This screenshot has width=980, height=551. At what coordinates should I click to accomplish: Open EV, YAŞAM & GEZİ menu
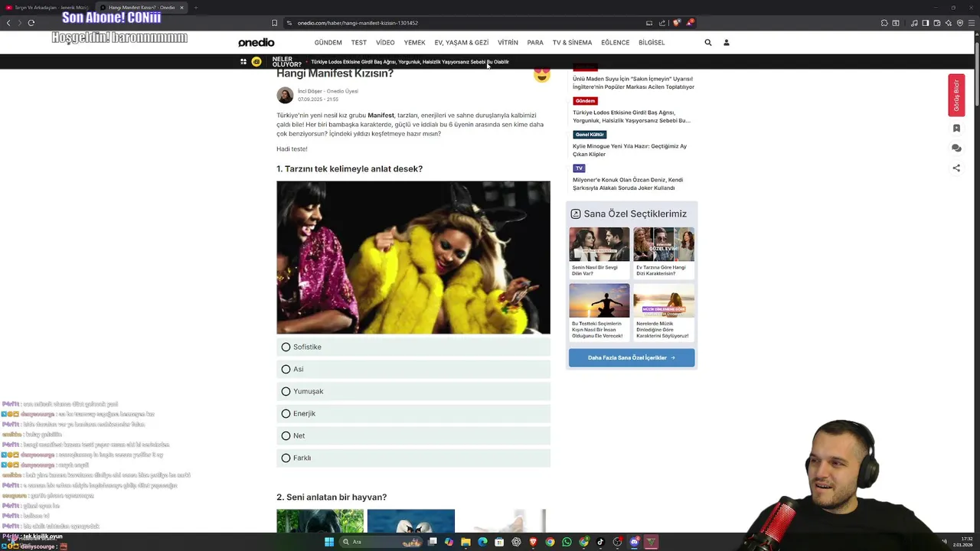[462, 43]
